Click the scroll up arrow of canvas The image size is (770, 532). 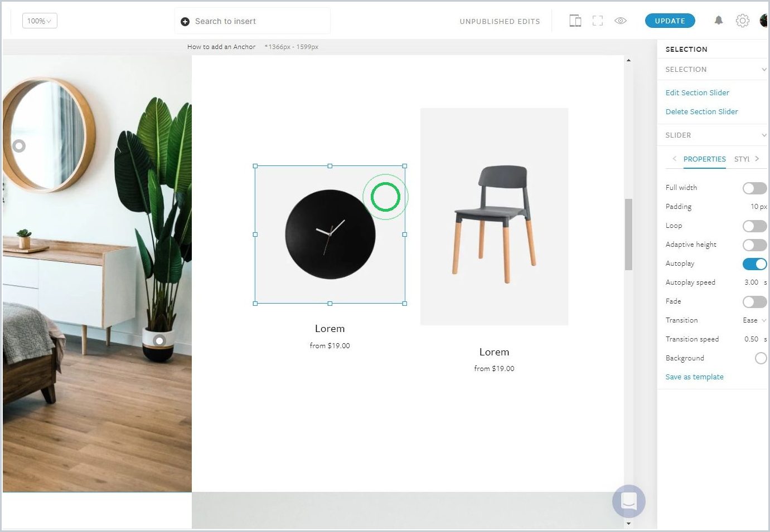628,60
